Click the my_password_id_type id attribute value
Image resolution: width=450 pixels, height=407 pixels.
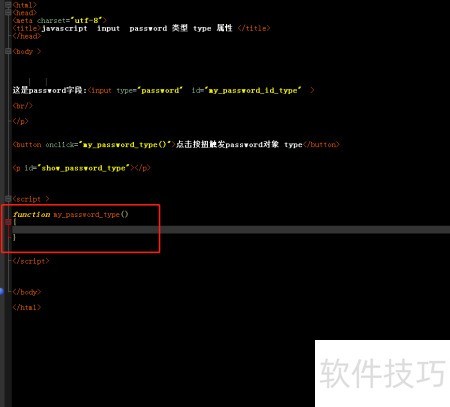coord(253,90)
